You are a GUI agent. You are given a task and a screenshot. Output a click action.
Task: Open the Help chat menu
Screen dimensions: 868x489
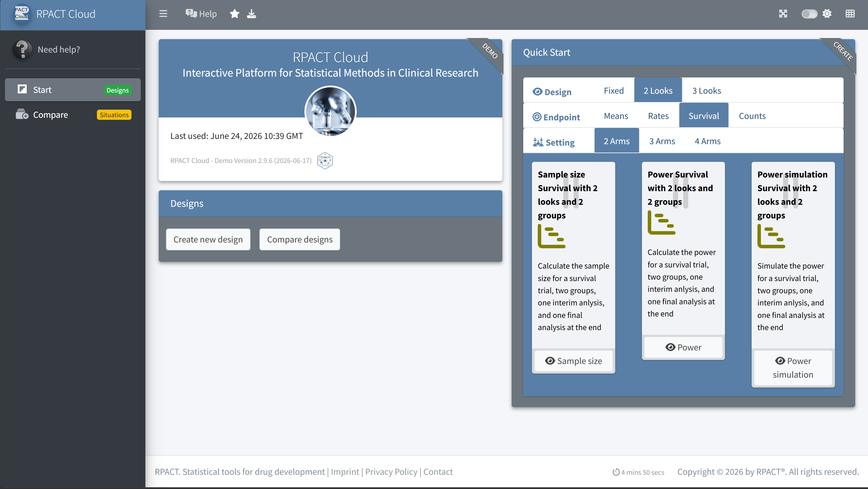tap(201, 14)
